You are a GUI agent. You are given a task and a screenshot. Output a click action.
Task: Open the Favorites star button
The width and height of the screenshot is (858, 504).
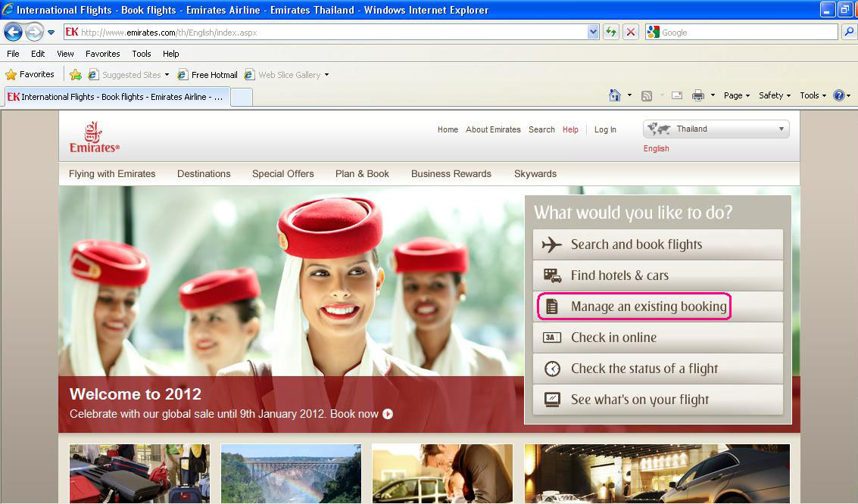tap(30, 74)
